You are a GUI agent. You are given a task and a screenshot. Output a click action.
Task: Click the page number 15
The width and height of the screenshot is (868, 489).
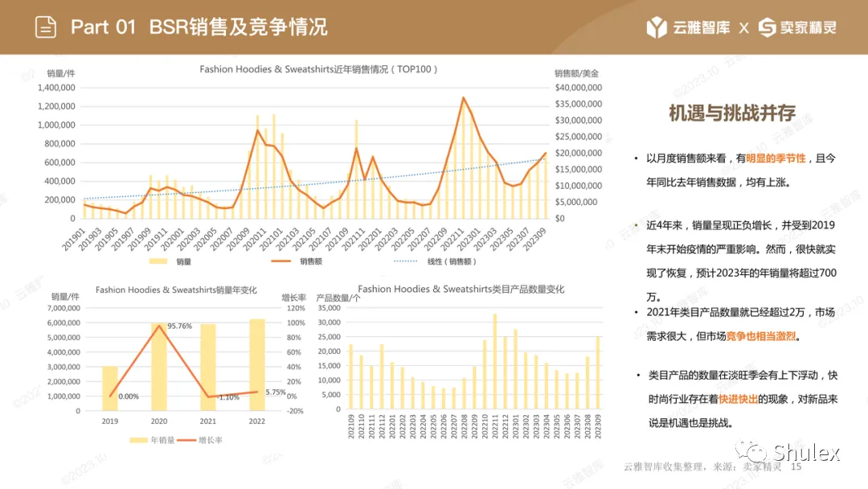pos(796,466)
